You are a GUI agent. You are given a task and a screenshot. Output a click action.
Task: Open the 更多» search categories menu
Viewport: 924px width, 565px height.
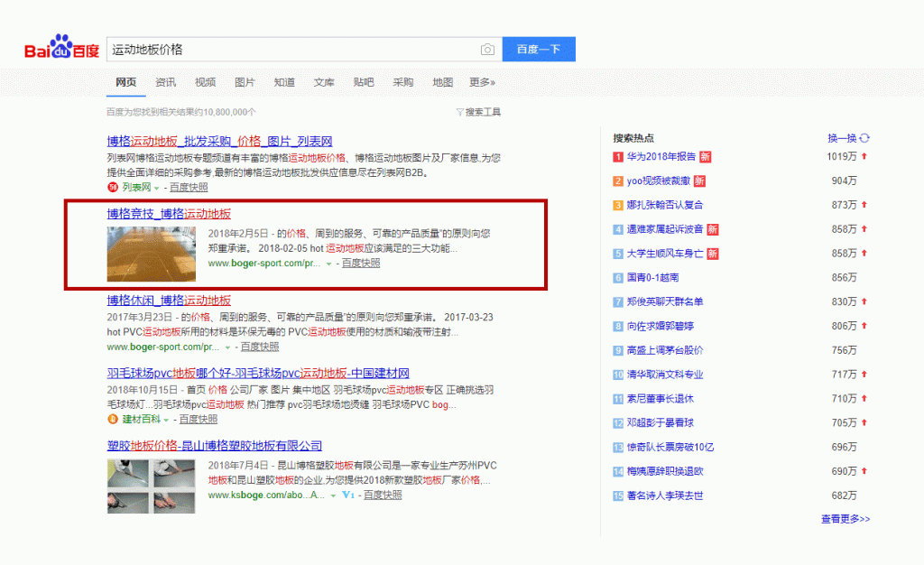(x=482, y=82)
